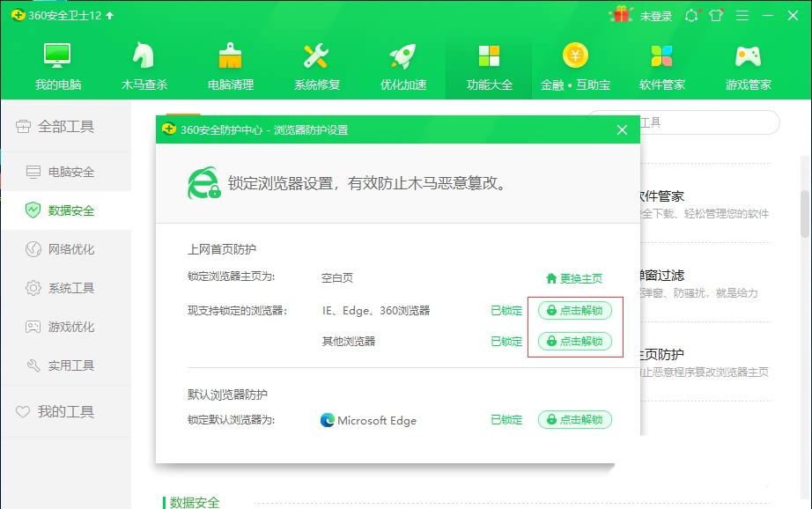Open 优化加速 rocket icon
Image resolution: width=812 pixels, height=509 pixels.
402,56
